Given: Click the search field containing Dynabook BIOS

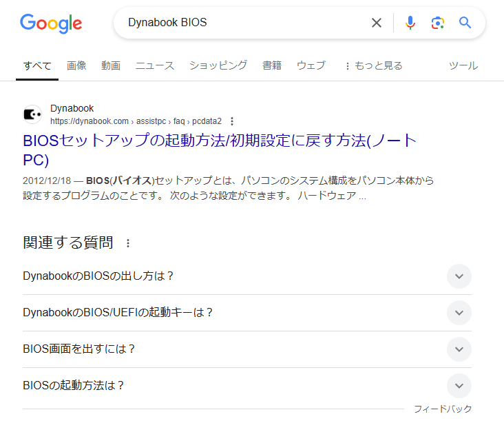Looking at the screenshot, I should (x=241, y=23).
